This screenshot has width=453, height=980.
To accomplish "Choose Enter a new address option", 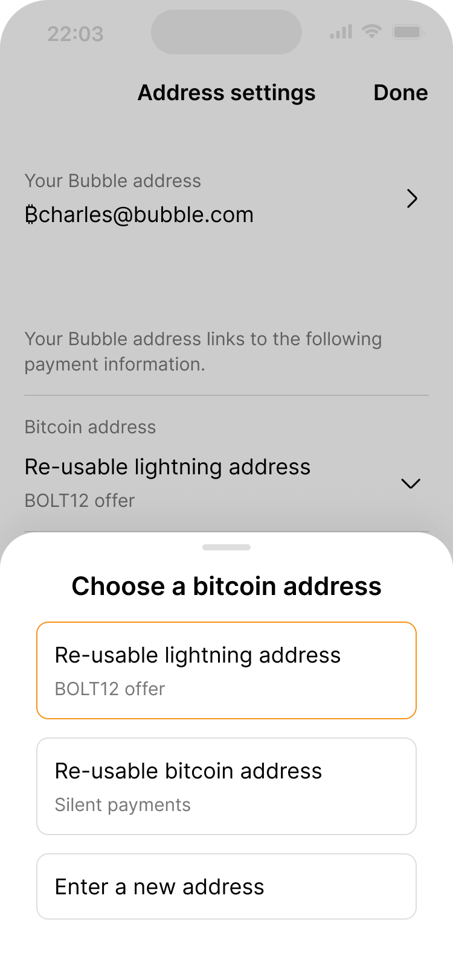I will click(226, 886).
